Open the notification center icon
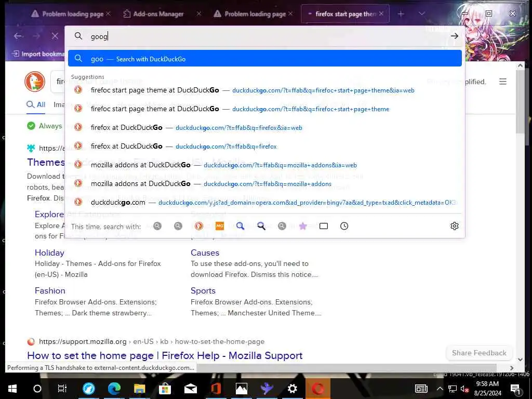 [x=515, y=389]
